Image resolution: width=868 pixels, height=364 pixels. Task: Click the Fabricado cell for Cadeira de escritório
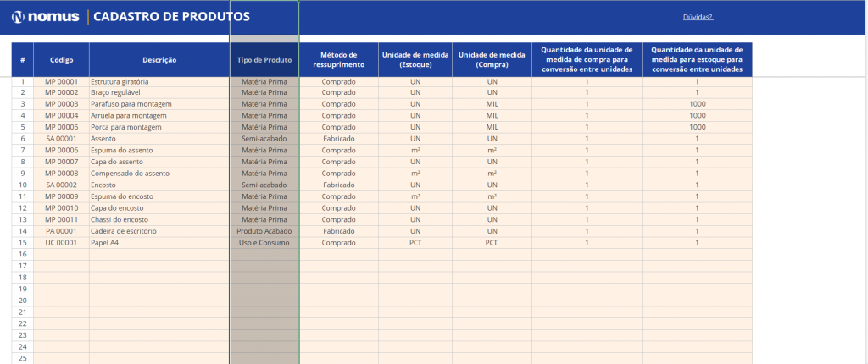click(338, 230)
